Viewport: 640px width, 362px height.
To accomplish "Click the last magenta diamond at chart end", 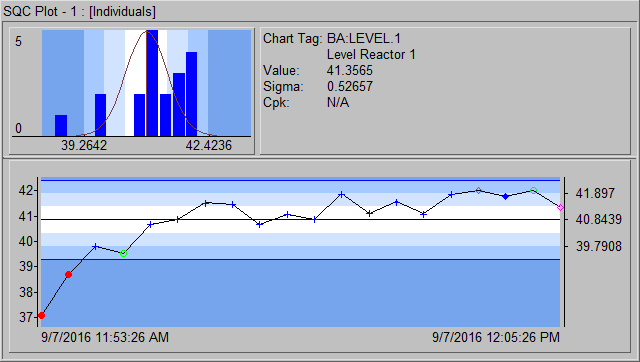I will (x=560, y=208).
